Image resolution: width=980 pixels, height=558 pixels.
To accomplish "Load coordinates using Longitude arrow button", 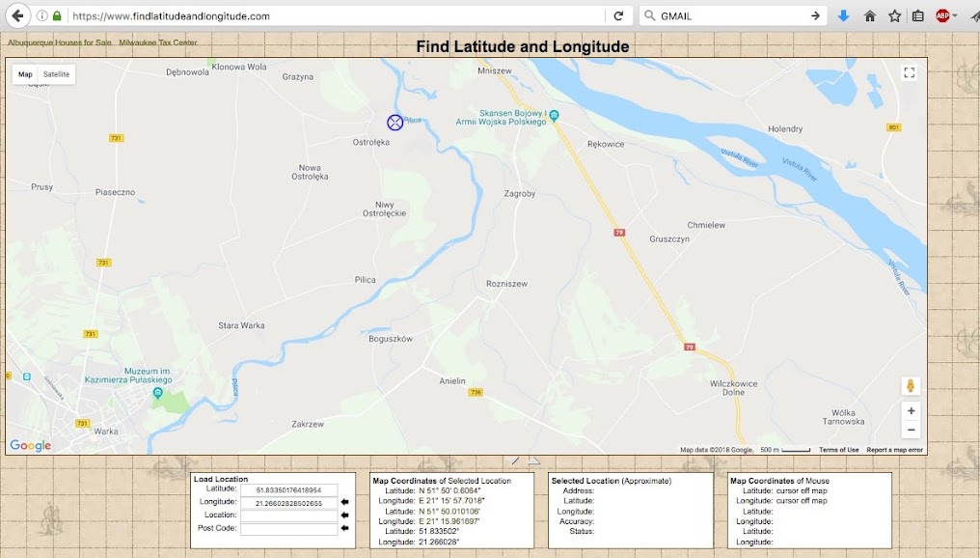I will (344, 503).
